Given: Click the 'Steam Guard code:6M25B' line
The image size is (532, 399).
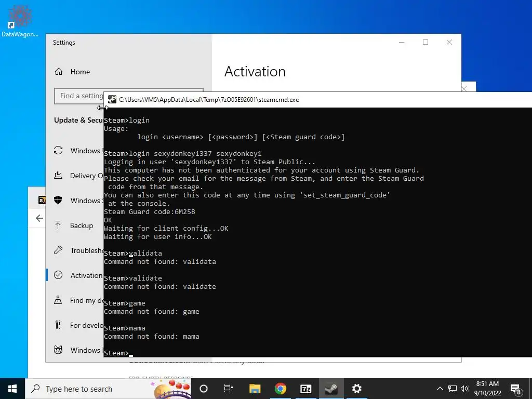Looking at the screenshot, I should tap(149, 212).
